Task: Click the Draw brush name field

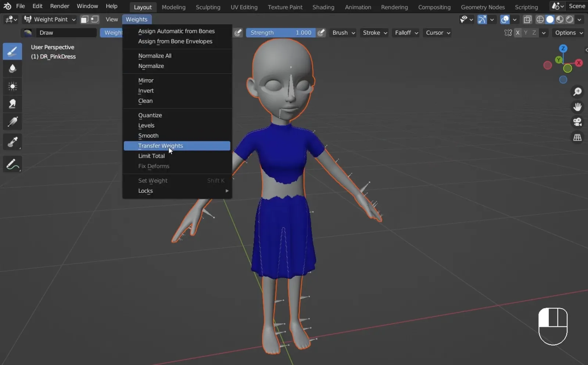Action: coord(66,33)
